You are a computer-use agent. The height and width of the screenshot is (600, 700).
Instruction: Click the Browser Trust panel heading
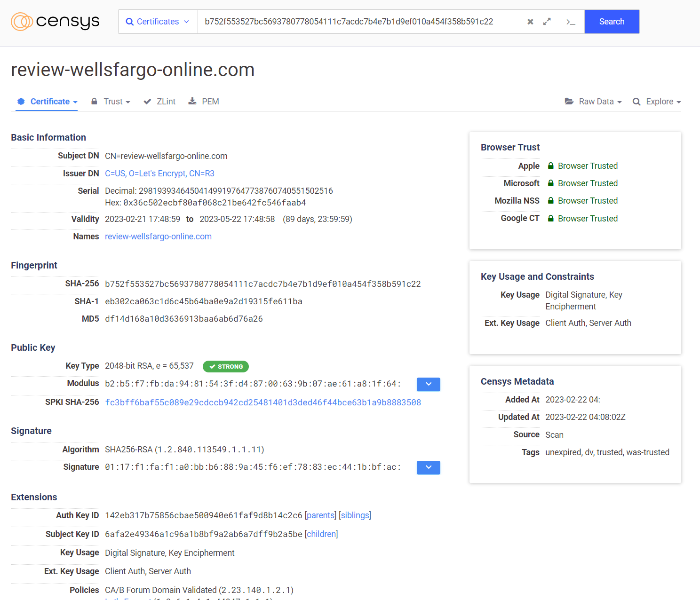click(510, 147)
